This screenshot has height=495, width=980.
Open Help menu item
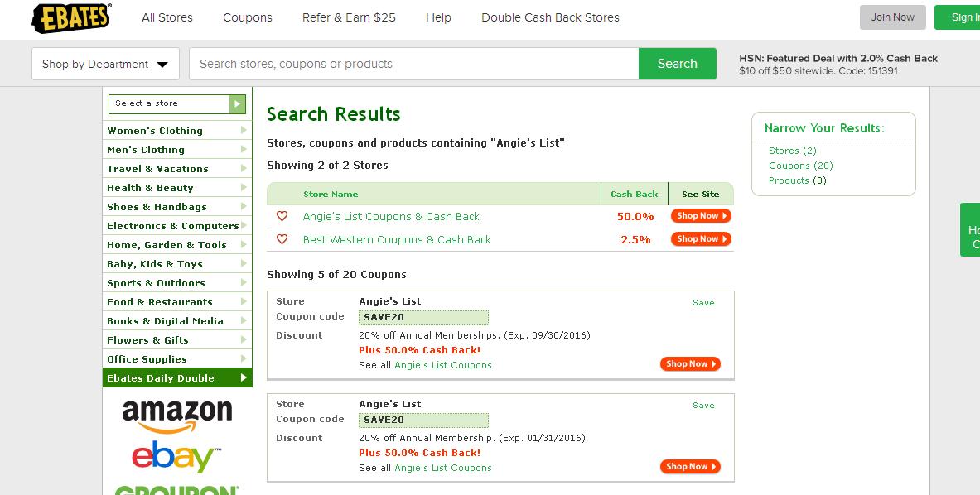click(x=438, y=17)
